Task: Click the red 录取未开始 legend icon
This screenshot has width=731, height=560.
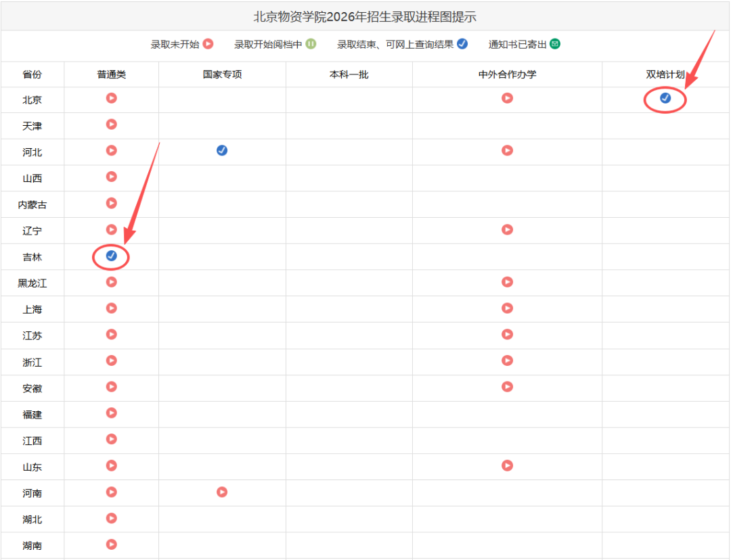Action: (208, 44)
